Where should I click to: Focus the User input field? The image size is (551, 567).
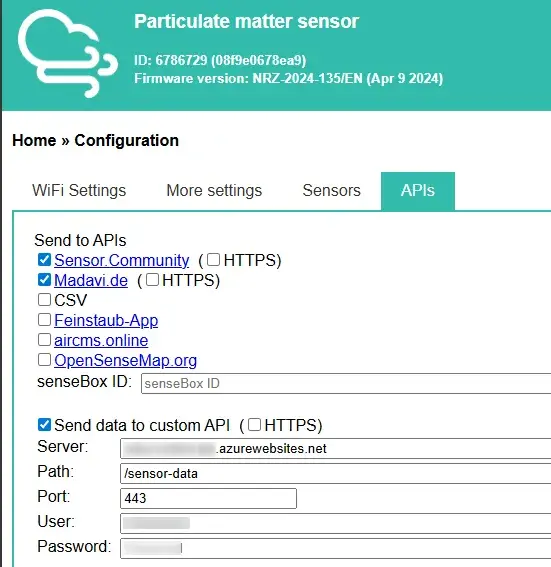point(336,523)
